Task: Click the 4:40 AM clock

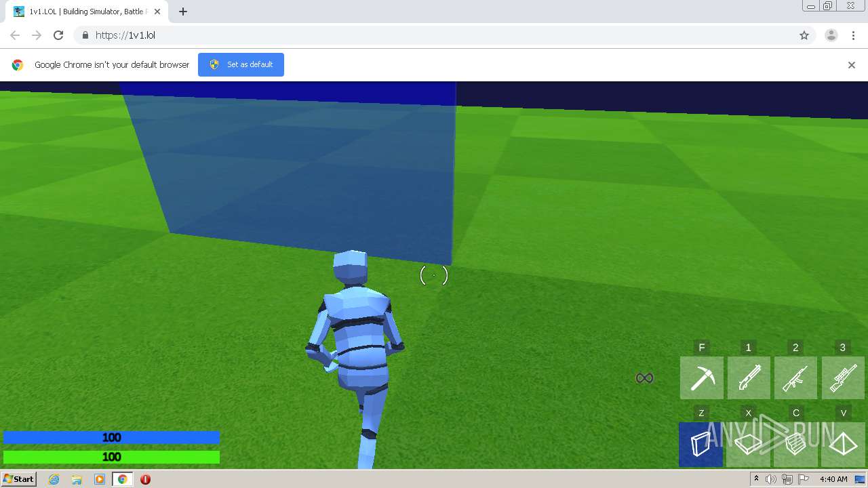Action: 833,479
